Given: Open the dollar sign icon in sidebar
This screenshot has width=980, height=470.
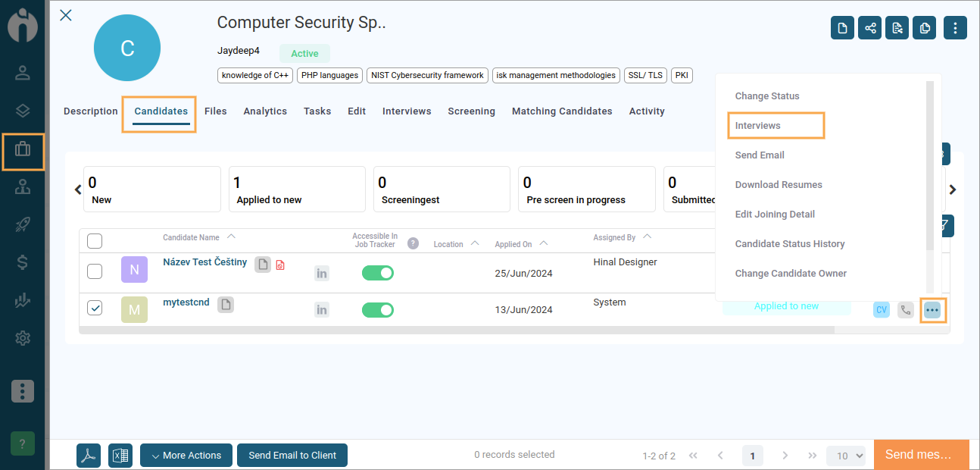Looking at the screenshot, I should [x=23, y=263].
